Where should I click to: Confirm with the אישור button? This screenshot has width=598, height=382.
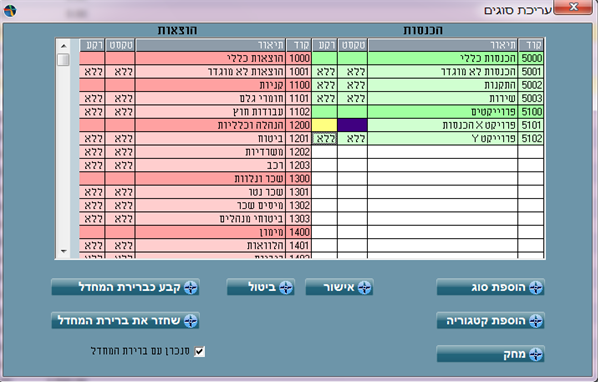coord(339,287)
